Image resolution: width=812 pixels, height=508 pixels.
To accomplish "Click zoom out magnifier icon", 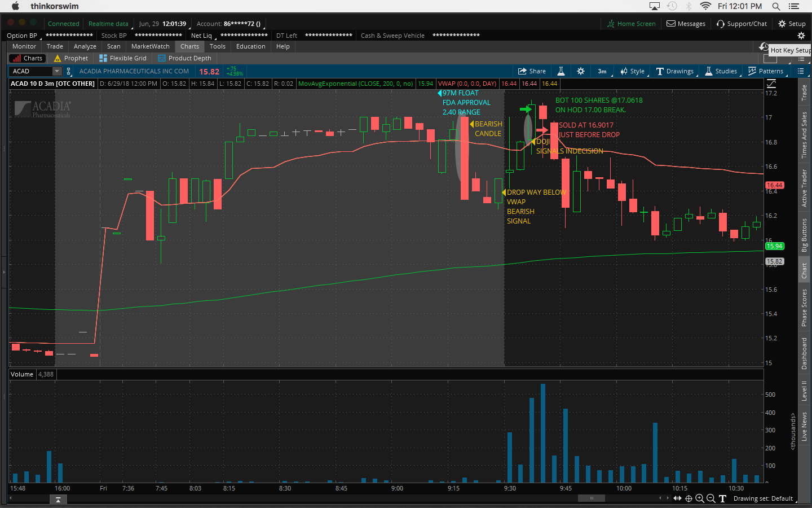I will coord(711,498).
